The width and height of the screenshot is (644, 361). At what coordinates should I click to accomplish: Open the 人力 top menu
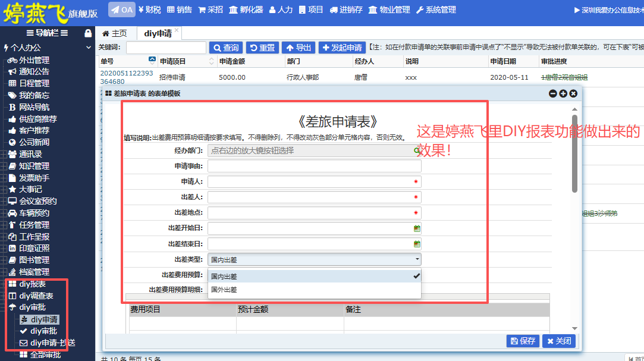tap(281, 10)
